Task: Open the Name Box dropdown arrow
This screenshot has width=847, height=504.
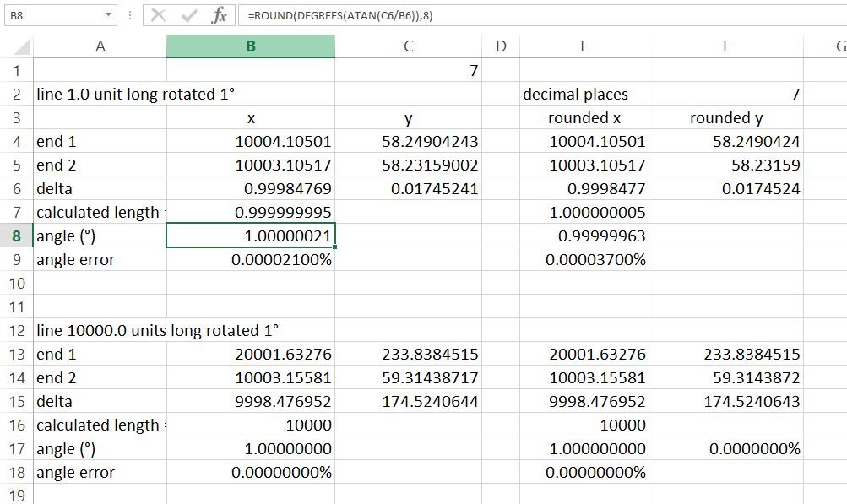Action: [109, 15]
